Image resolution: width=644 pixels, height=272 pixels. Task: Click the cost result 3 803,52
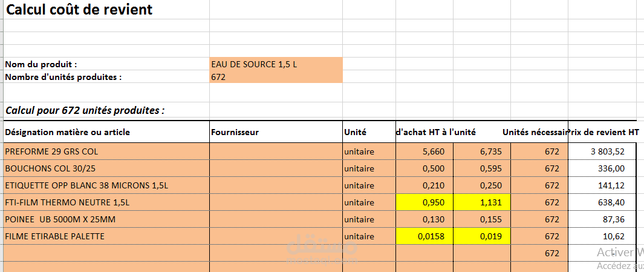602,151
